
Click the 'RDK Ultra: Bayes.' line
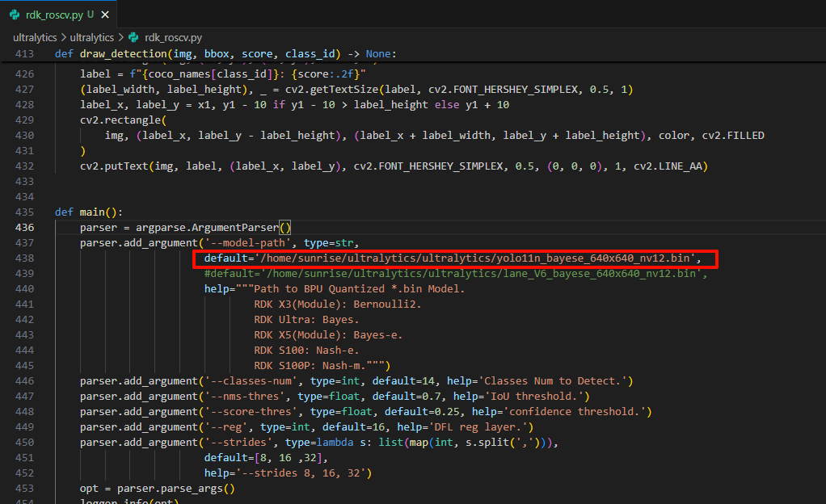(x=306, y=320)
